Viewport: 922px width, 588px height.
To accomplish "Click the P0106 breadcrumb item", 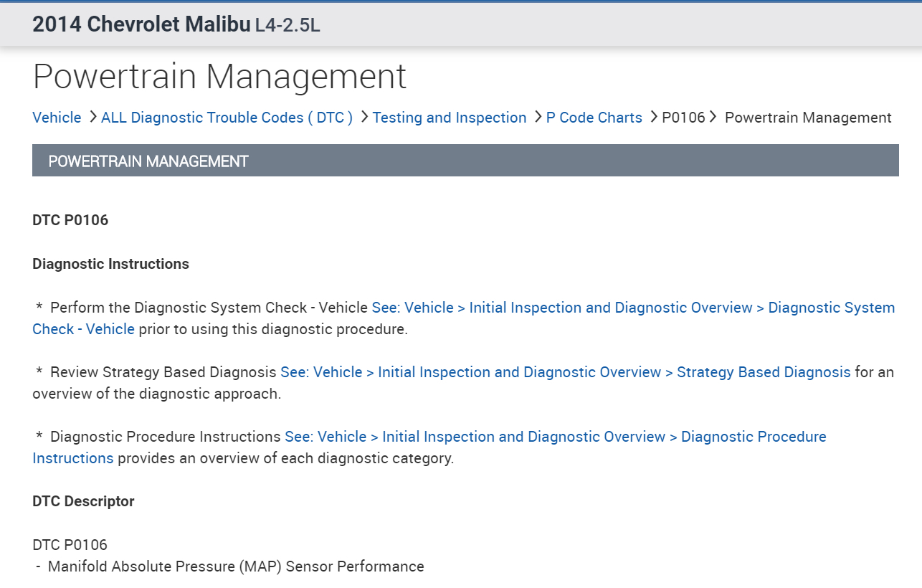I will pyautogui.click(x=683, y=118).
